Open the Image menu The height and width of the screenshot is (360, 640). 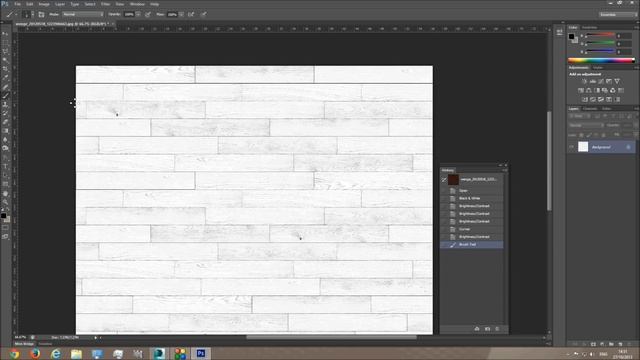44,4
